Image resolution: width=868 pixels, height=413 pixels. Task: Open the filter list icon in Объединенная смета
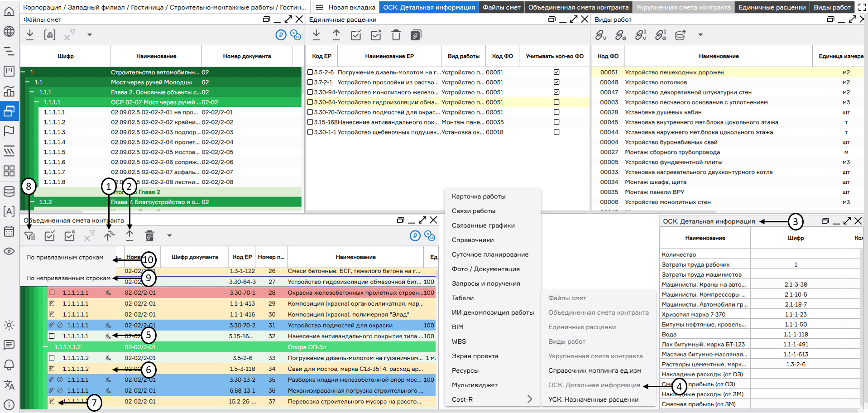tap(30, 235)
